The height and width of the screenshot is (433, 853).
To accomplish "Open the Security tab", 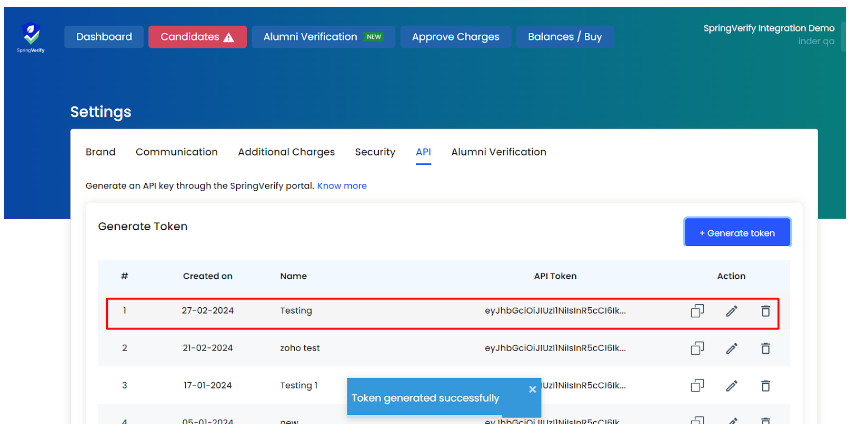I will pyautogui.click(x=375, y=152).
